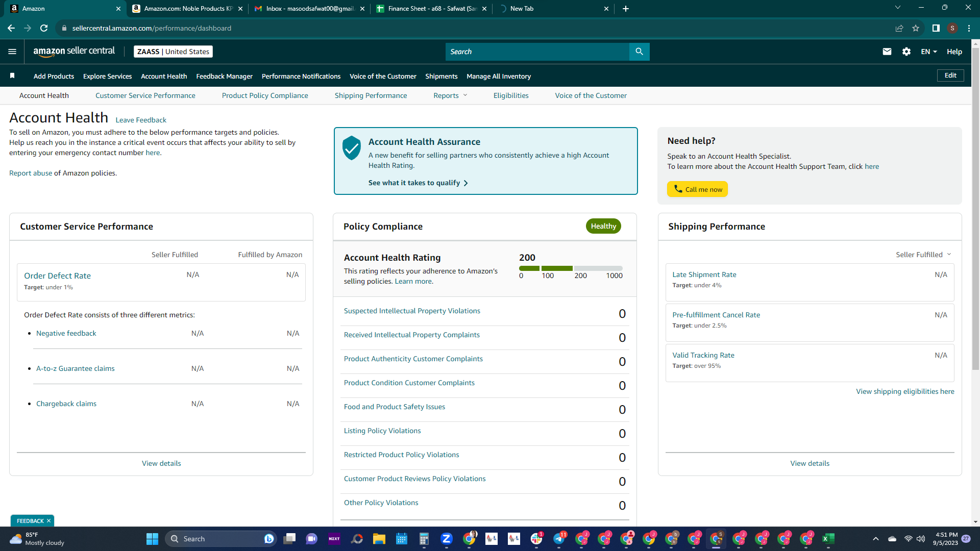Click the Edit navigation button

pos(950,76)
